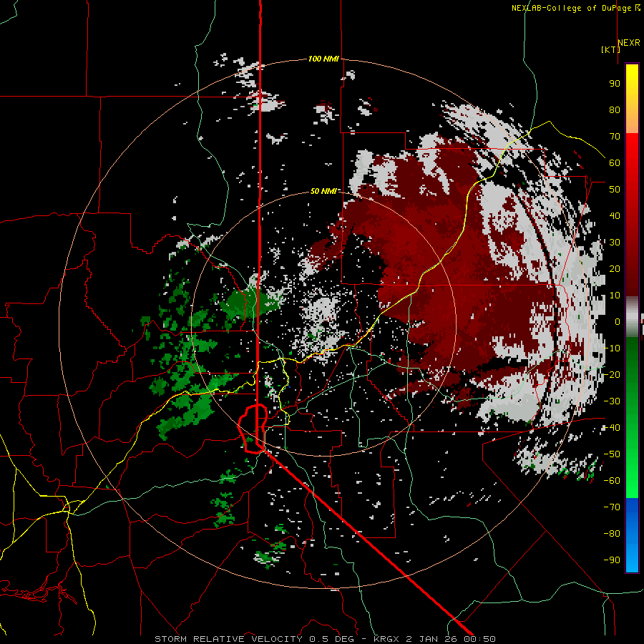Pick the blue segment at color bar bottom
This screenshot has width=644, height=644.
[x=632, y=535]
